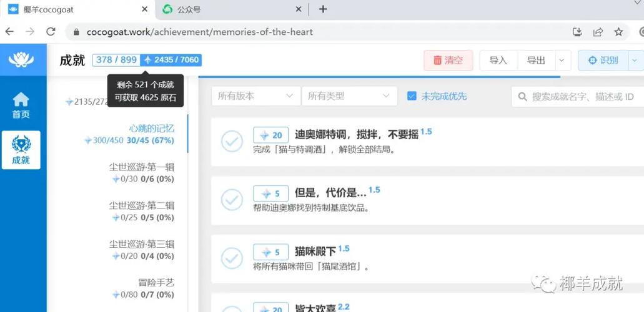Open the 所有类型 type dropdown
The image size is (644, 312).
coord(349,96)
